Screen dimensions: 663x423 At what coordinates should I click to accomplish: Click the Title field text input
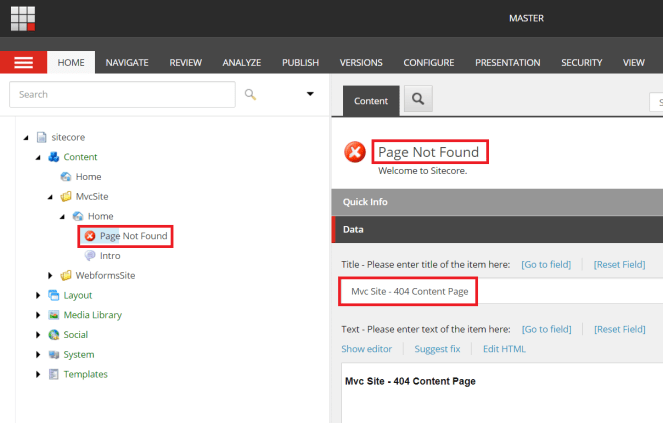pos(500,291)
